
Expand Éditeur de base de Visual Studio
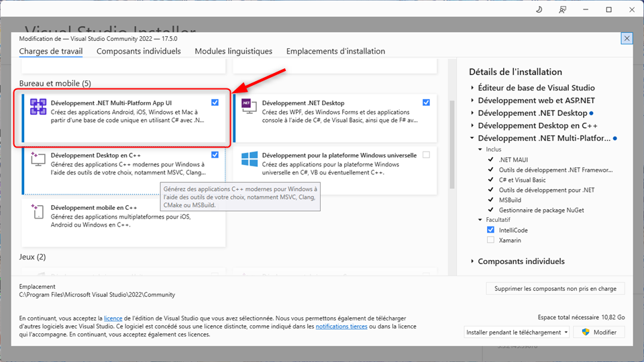click(472, 88)
